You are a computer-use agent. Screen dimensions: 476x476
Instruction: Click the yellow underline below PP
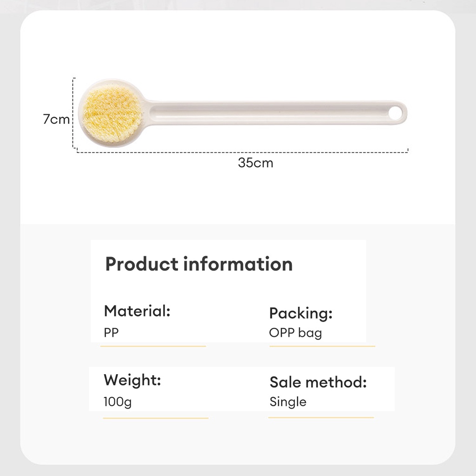(x=153, y=346)
